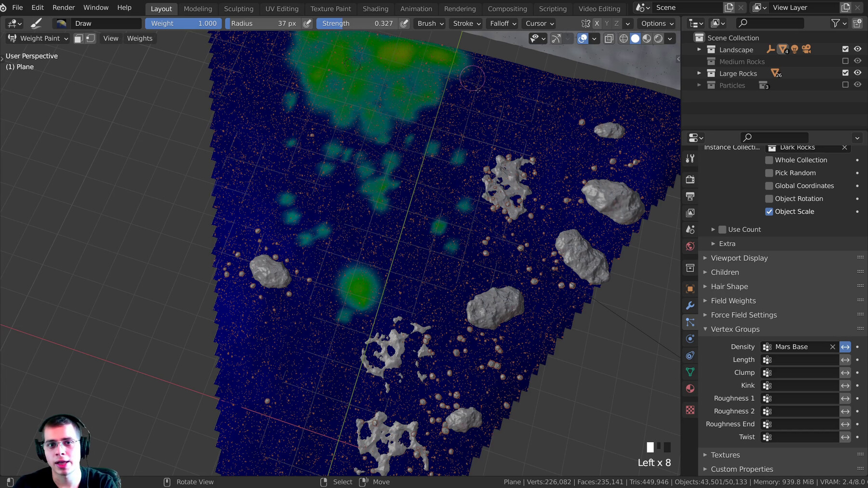Toggle Show Overlays button
Image resolution: width=868 pixels, height=488 pixels.
583,39
